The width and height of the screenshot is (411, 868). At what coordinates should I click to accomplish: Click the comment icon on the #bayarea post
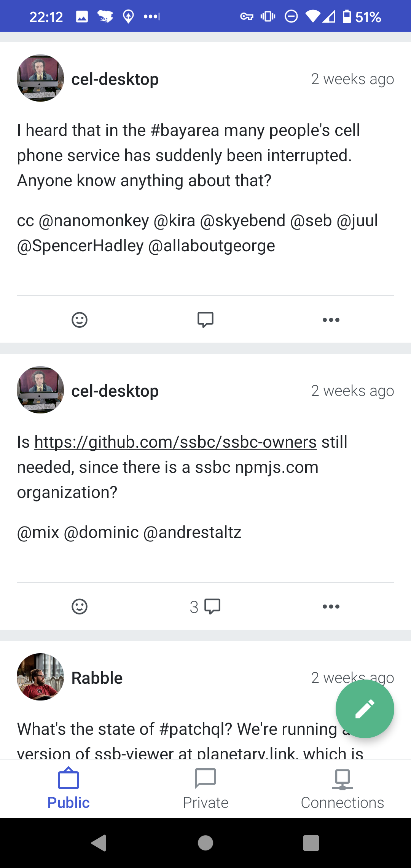pyautogui.click(x=205, y=319)
